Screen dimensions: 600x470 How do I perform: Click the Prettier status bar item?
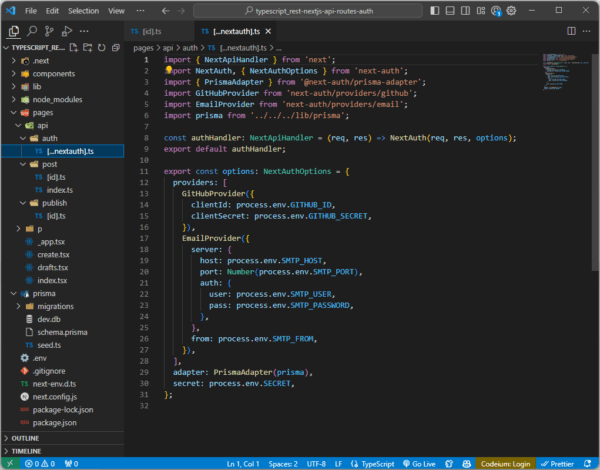click(557, 463)
